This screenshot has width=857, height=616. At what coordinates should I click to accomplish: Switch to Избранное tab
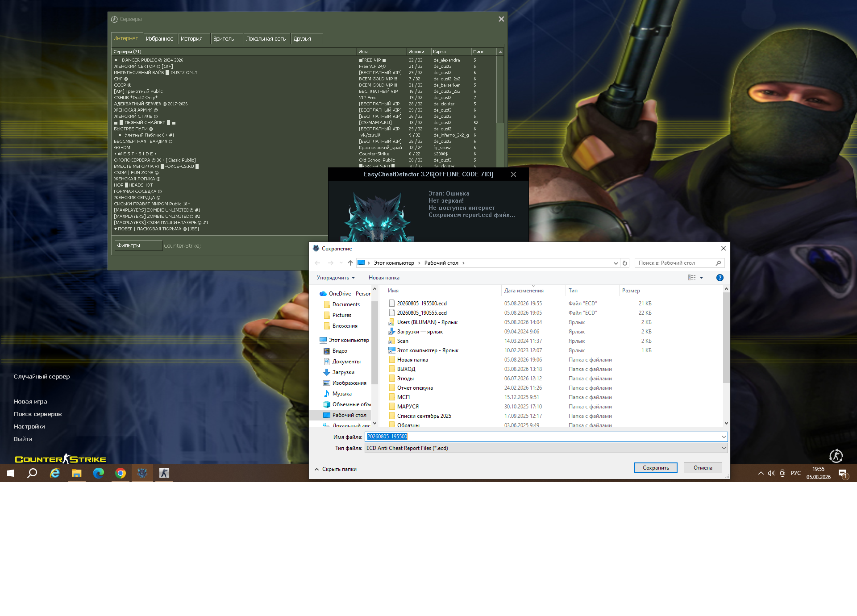click(160, 39)
